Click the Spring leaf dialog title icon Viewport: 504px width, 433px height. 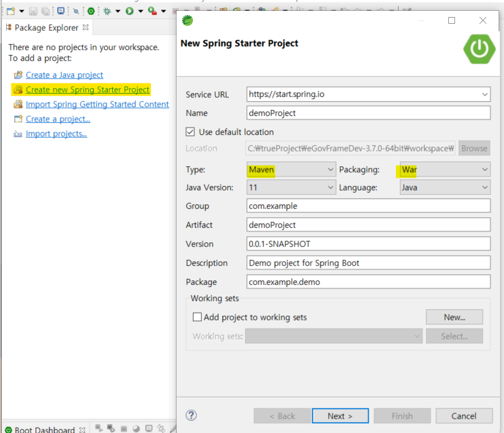[x=187, y=20]
